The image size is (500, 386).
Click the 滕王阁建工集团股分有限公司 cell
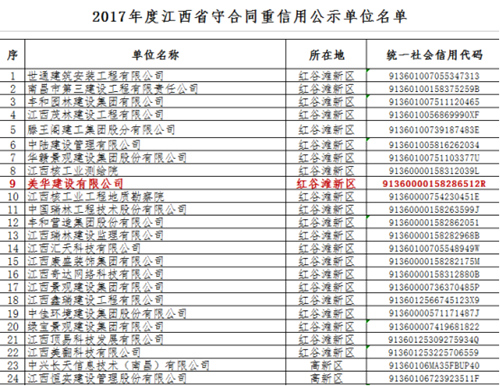[155, 129]
